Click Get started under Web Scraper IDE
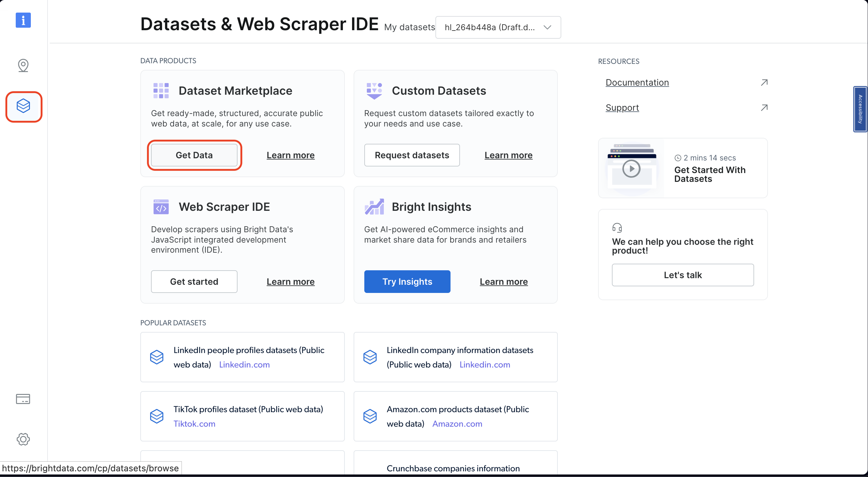 tap(194, 282)
